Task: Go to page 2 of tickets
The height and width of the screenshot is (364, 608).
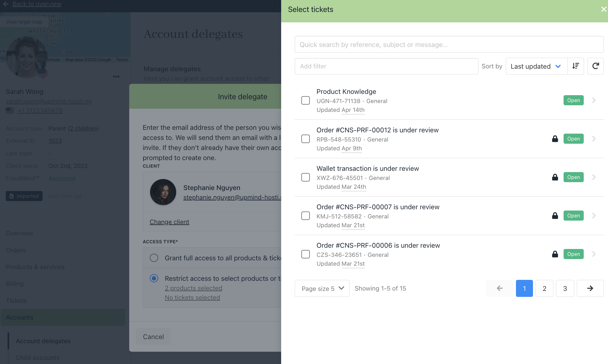Action: coord(544,288)
